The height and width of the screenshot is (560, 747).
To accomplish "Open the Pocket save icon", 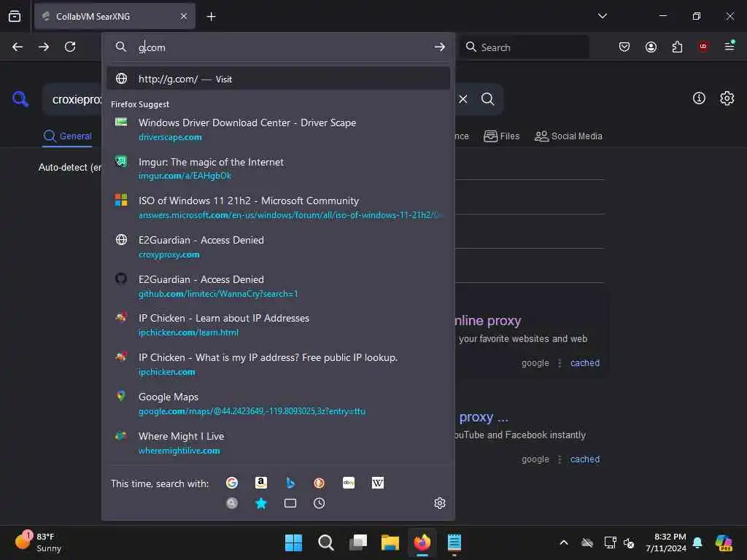I will (x=624, y=47).
